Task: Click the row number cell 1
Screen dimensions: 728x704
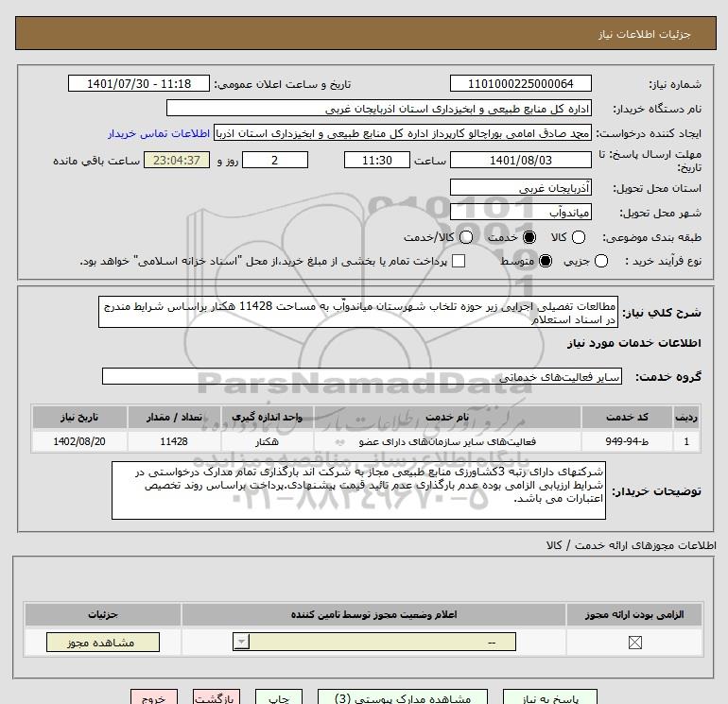Action: (x=686, y=441)
